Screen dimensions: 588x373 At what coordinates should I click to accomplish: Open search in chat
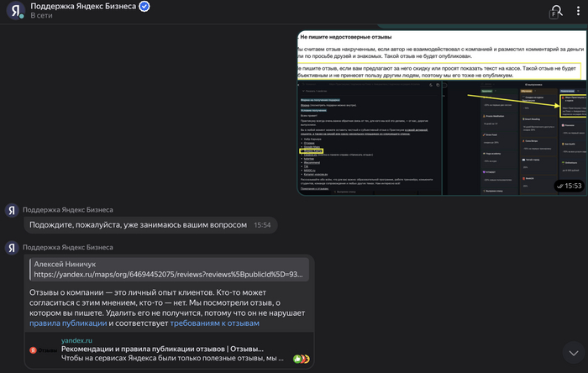click(x=556, y=12)
